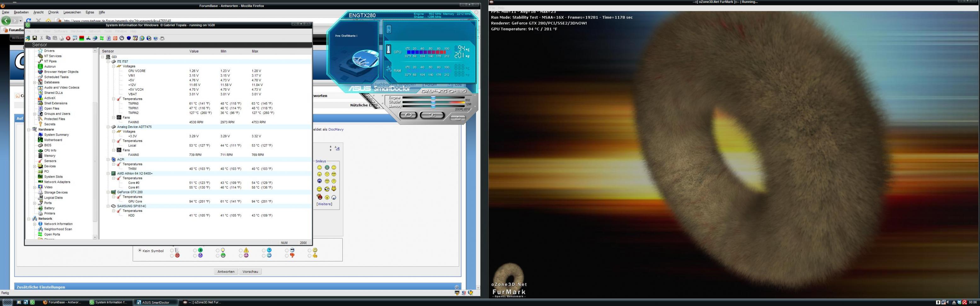Click the editor resize arrows icon
Image resolution: width=980 pixels, height=306 pixels.
coord(330,149)
